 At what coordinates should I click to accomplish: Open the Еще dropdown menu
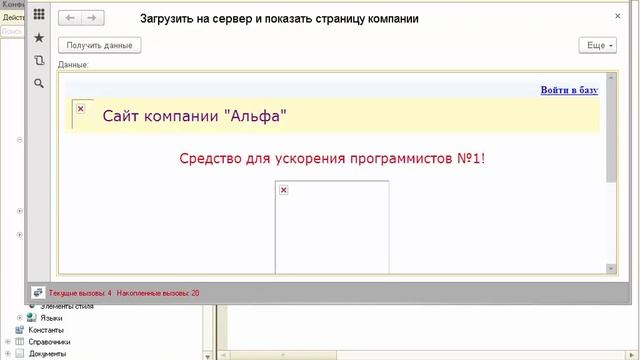[x=598, y=45]
